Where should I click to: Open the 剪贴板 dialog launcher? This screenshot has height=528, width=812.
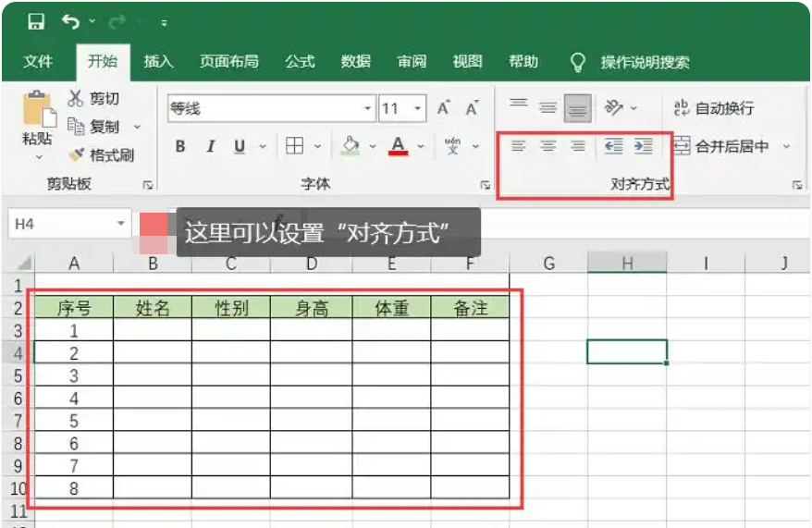pos(148,185)
